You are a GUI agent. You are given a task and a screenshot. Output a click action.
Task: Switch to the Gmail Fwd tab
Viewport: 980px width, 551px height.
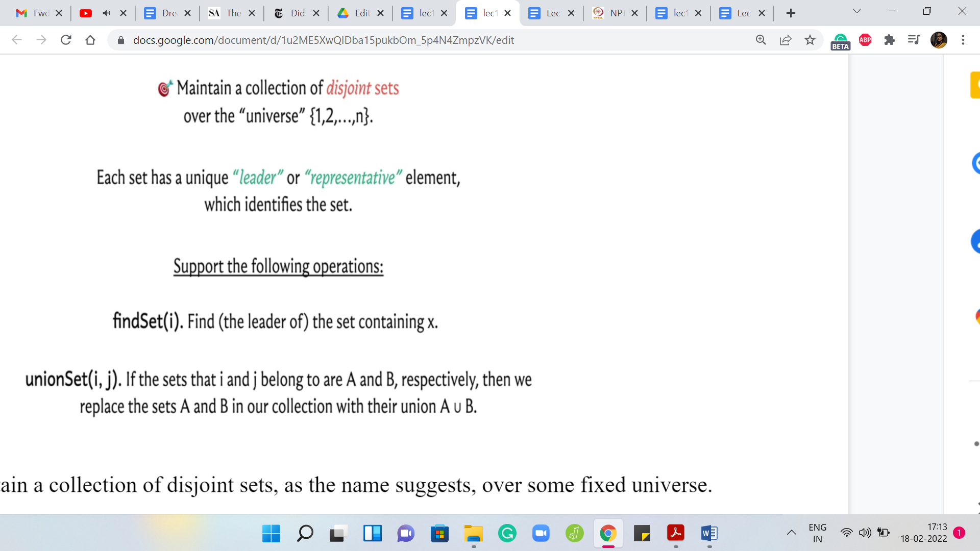(35, 13)
